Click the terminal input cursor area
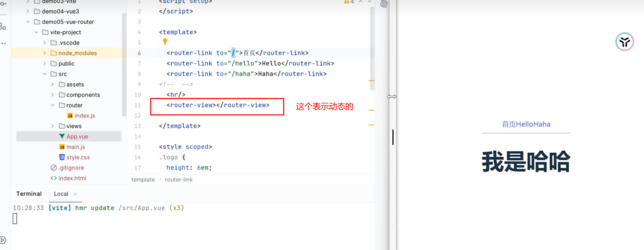This screenshot has width=644, height=250. click(x=15, y=218)
